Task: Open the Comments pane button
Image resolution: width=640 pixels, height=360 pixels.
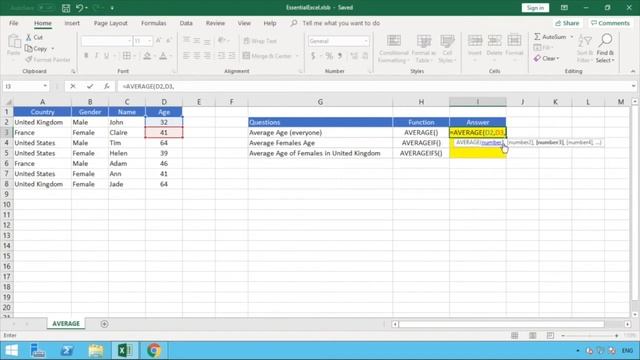Action: click(610, 23)
